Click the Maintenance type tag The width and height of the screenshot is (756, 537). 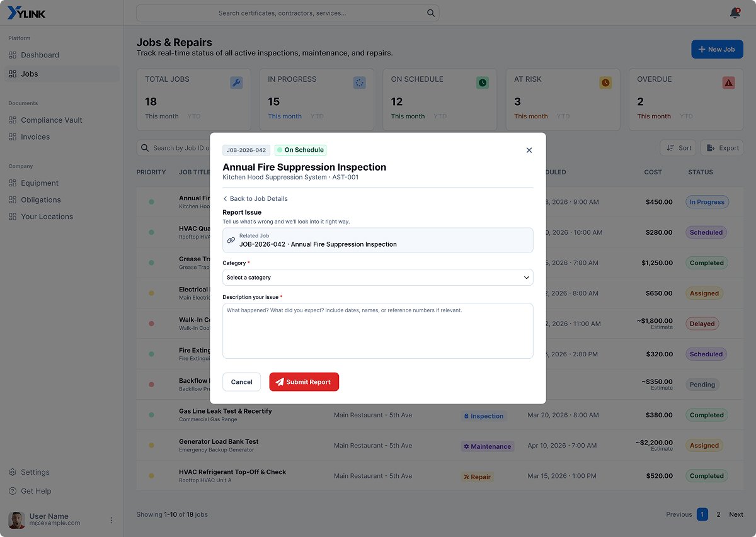tap(487, 446)
